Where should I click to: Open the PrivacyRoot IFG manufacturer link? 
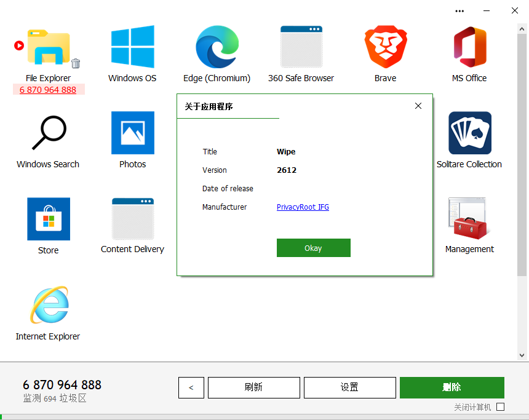[x=303, y=207]
